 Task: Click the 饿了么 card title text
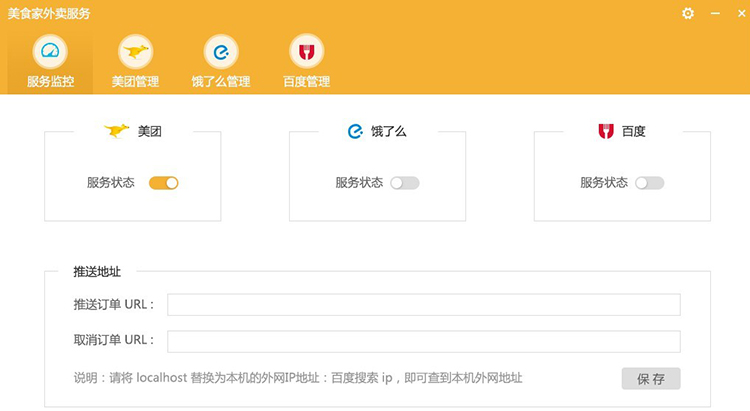click(x=388, y=131)
